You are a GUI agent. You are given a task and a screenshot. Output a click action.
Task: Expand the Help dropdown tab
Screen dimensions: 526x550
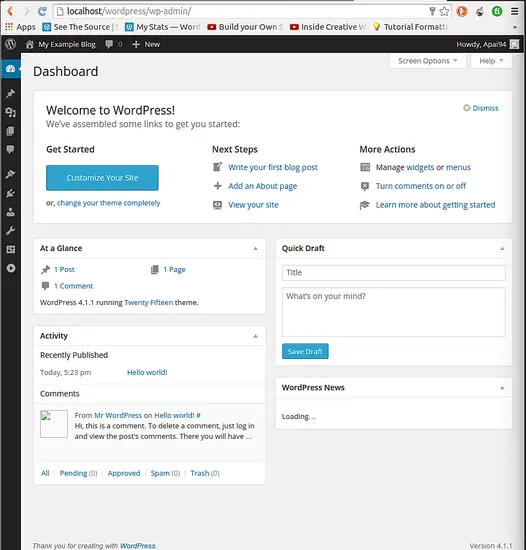coord(491,61)
